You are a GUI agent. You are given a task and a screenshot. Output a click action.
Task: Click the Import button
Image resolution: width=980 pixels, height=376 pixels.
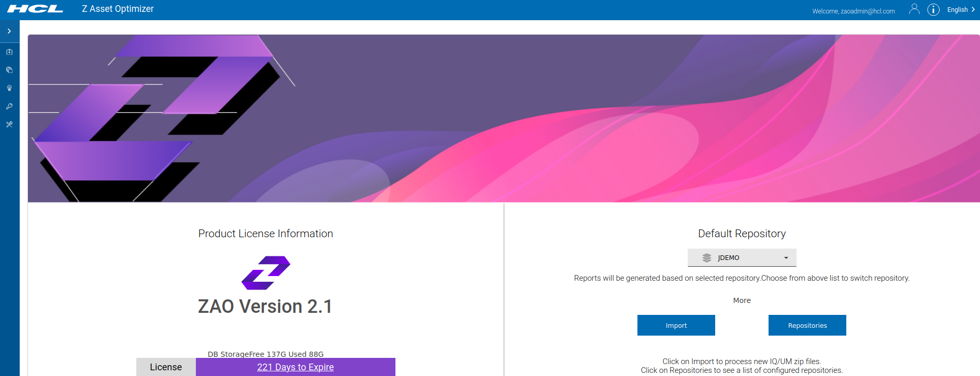coord(676,325)
